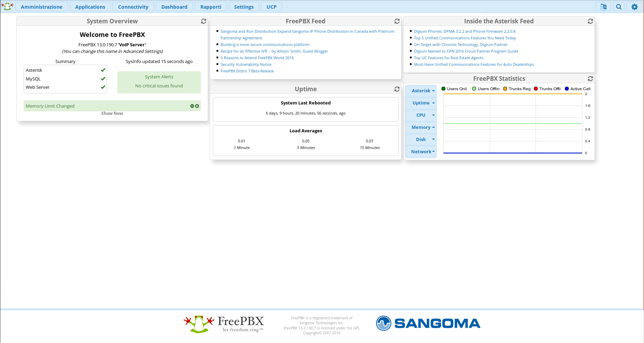
Task: Toggle Users Offline legend series
Action: point(486,89)
